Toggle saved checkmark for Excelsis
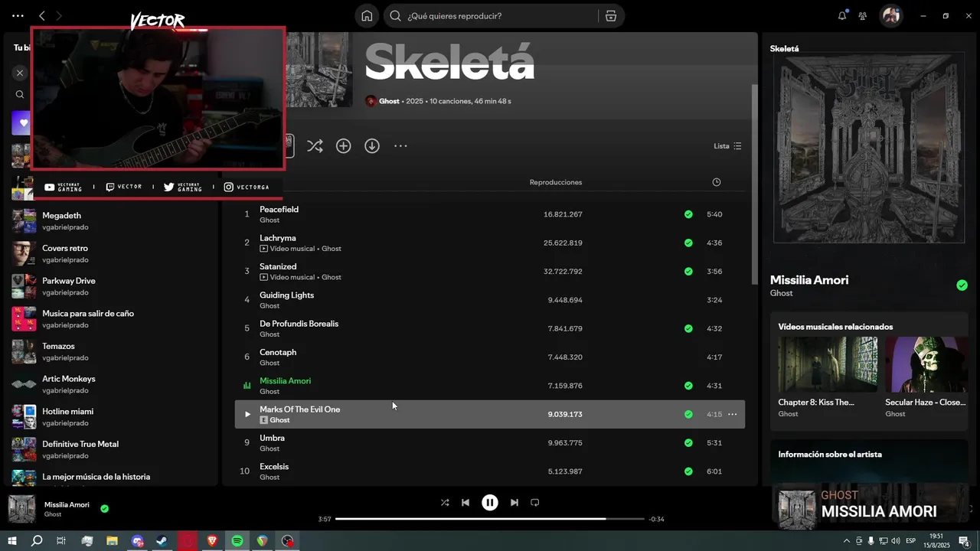The height and width of the screenshot is (551, 980). pos(688,471)
